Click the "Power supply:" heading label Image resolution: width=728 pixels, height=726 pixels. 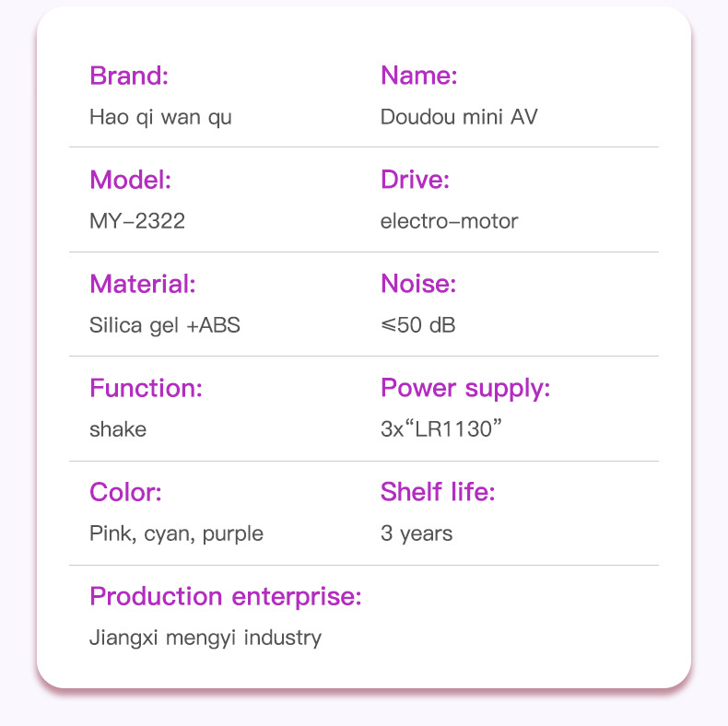[464, 388]
